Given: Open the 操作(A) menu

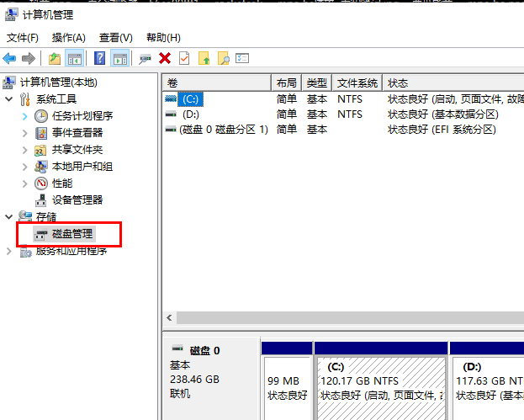Looking at the screenshot, I should tap(68, 37).
